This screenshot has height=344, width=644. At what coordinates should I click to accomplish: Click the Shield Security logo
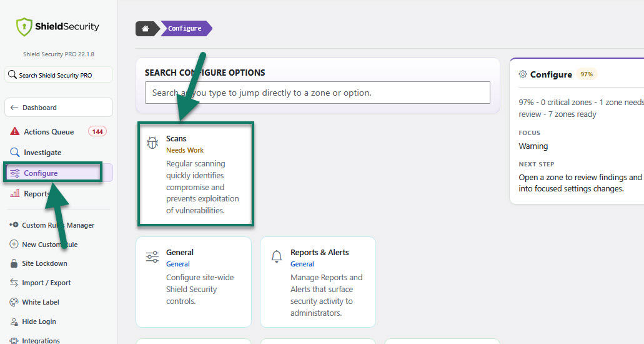pyautogui.click(x=57, y=27)
